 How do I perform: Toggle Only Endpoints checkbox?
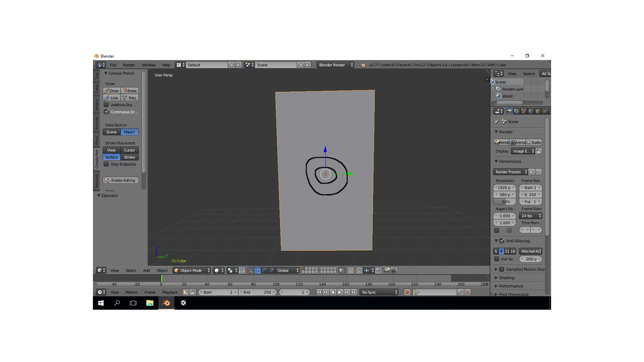pyautogui.click(x=106, y=164)
